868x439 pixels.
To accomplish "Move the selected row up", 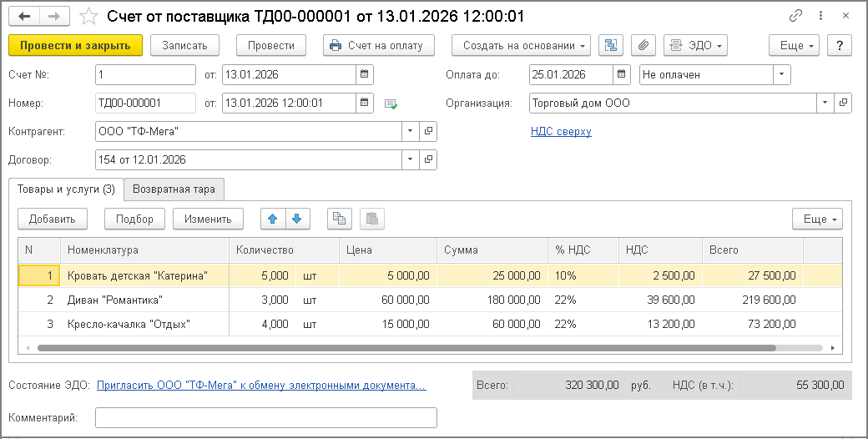I will click(273, 219).
